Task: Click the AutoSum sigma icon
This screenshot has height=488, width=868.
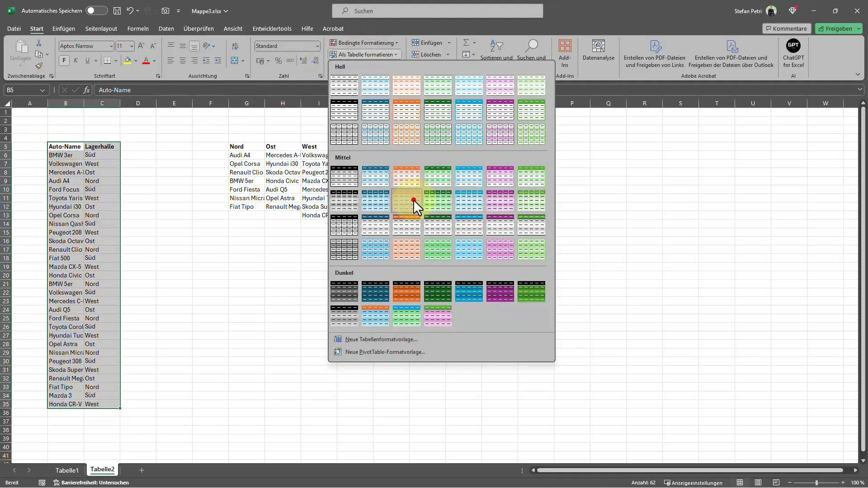Action: [466, 42]
